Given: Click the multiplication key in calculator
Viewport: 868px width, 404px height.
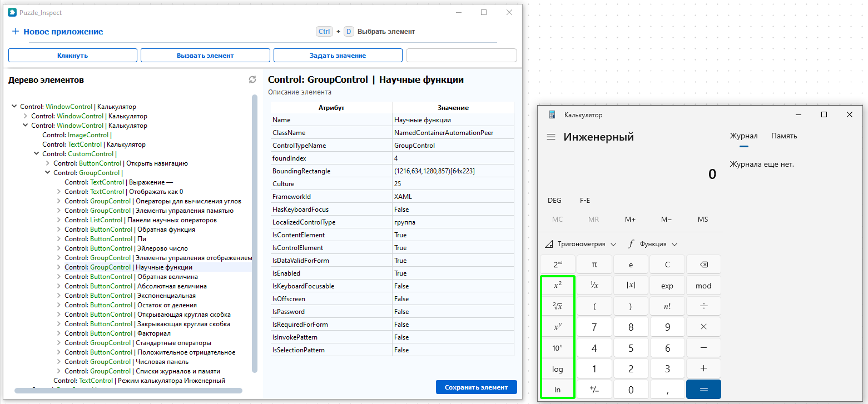Looking at the screenshot, I should (703, 327).
